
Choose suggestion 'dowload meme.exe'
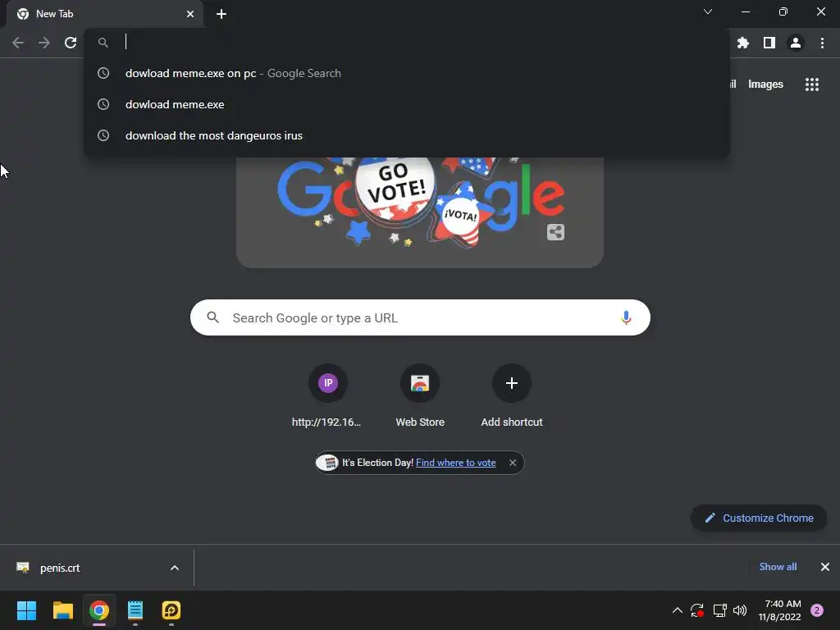pyautogui.click(x=407, y=104)
